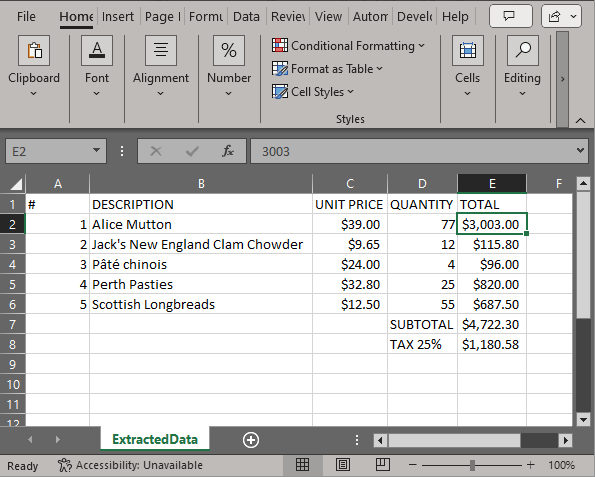Open the File menu

tap(26, 16)
